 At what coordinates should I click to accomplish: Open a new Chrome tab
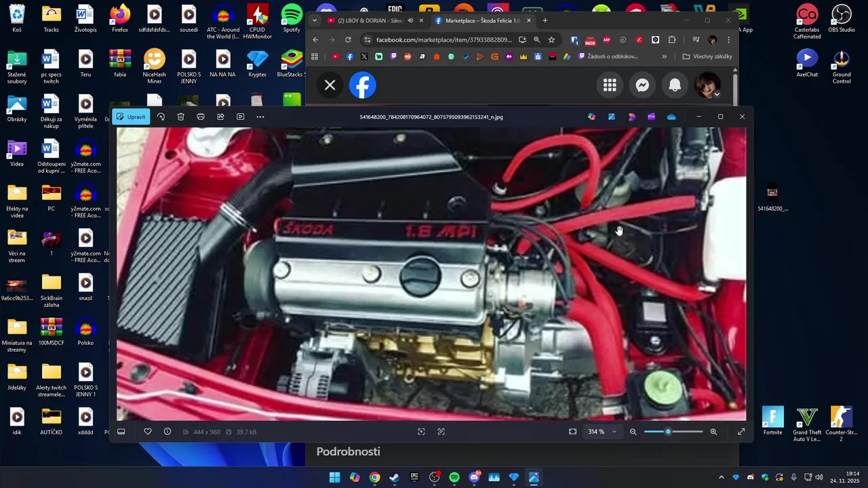point(545,20)
